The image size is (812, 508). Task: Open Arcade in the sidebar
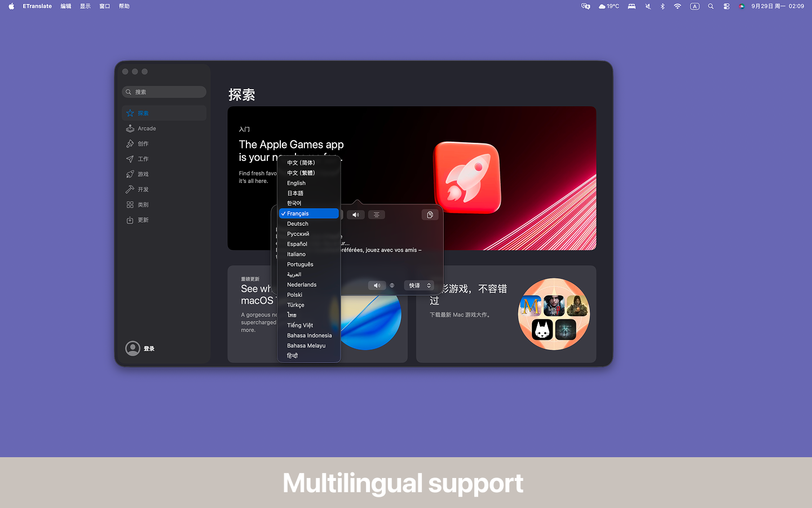coord(164,128)
